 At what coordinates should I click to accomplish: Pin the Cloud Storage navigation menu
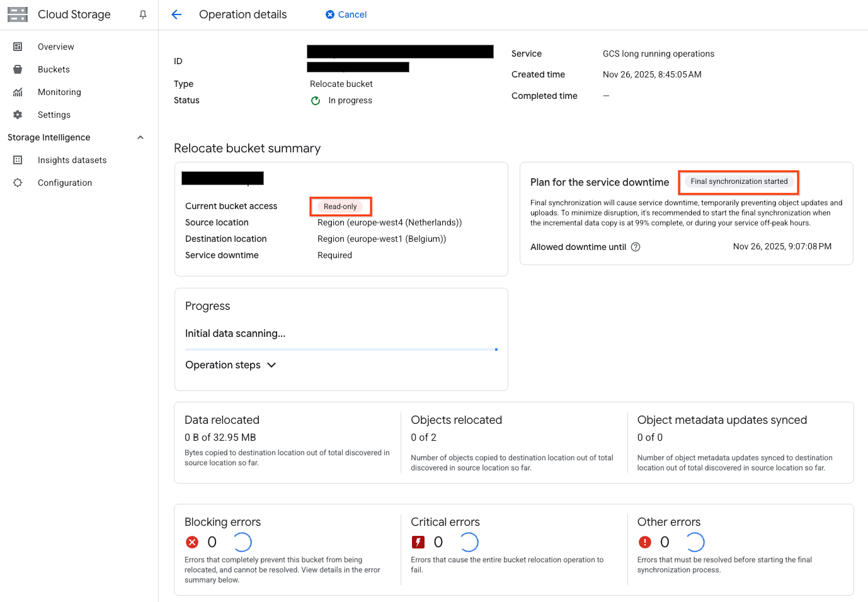(143, 14)
